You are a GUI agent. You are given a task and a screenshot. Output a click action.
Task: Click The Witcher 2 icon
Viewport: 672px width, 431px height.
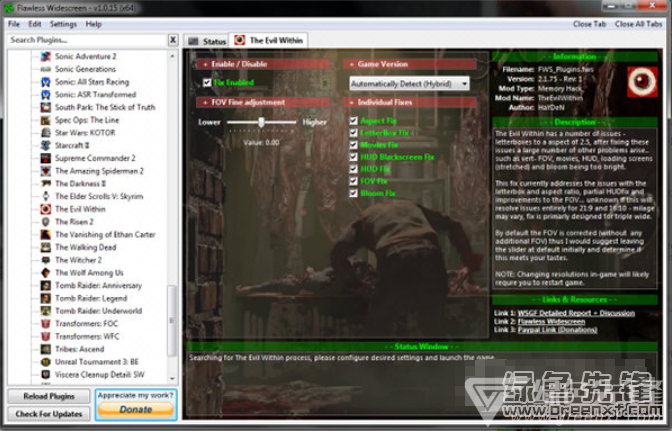[x=46, y=260]
